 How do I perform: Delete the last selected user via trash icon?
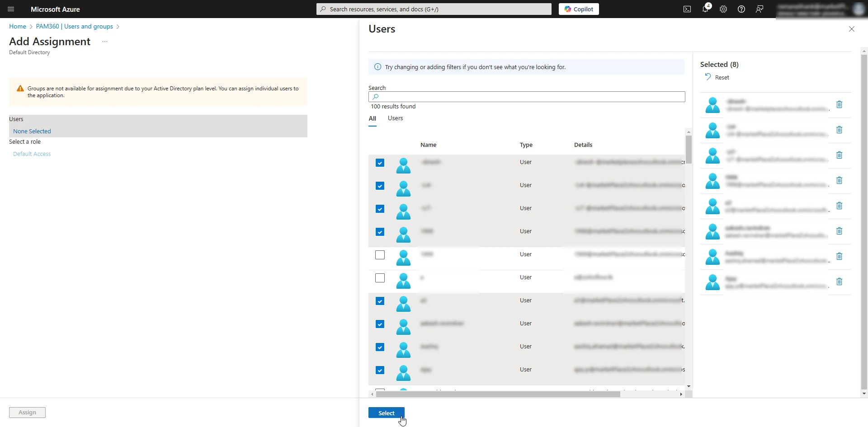(x=839, y=282)
